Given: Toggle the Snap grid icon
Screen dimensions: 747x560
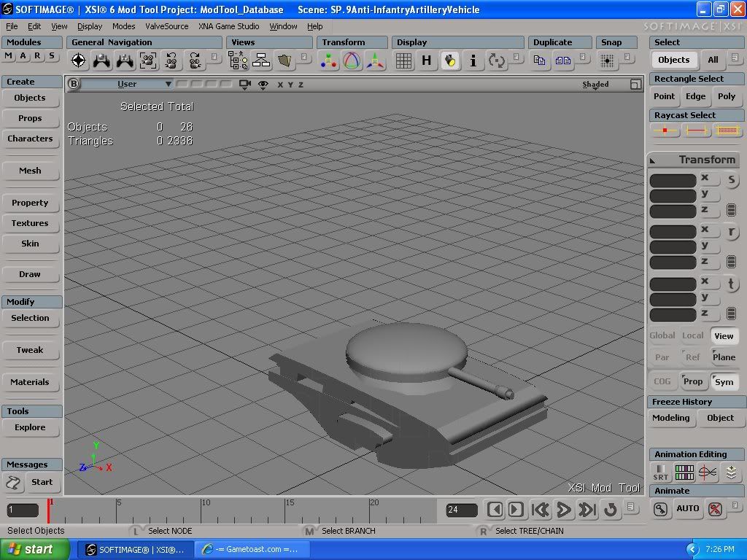Looking at the screenshot, I should click(608, 61).
